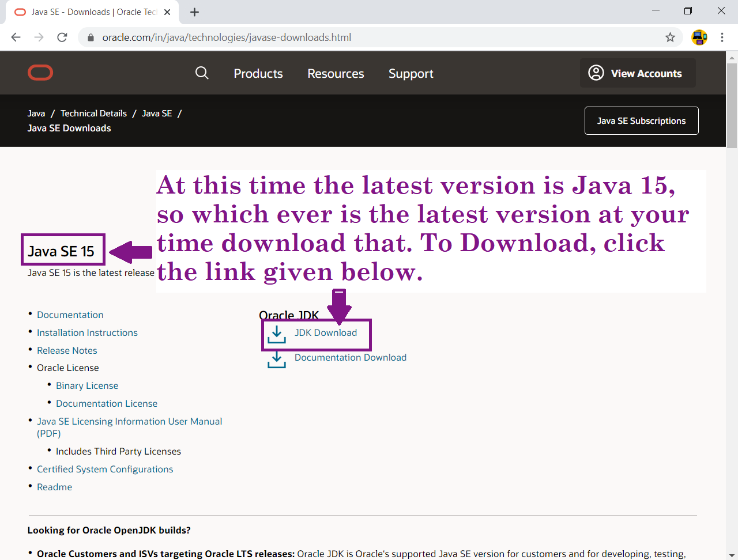
Task: Click the Oracle logo icon
Action: tap(40, 73)
